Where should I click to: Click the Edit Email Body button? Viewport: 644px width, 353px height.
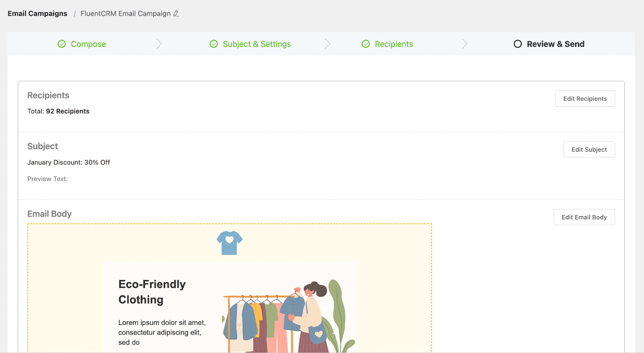pos(584,217)
